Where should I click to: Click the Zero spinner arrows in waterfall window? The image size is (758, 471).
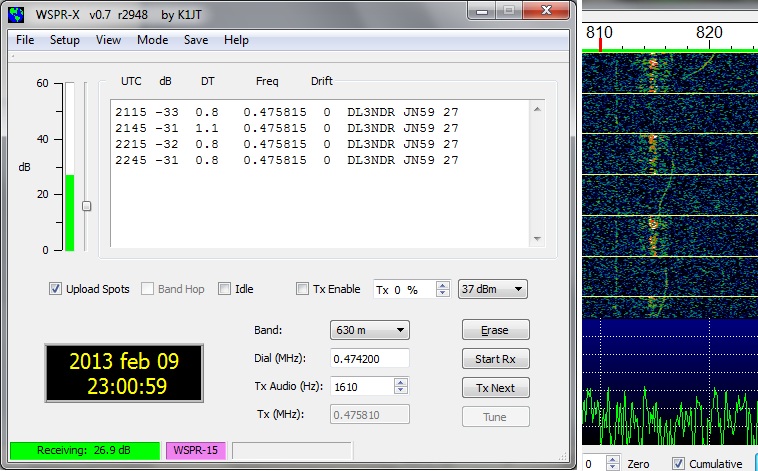click(612, 463)
